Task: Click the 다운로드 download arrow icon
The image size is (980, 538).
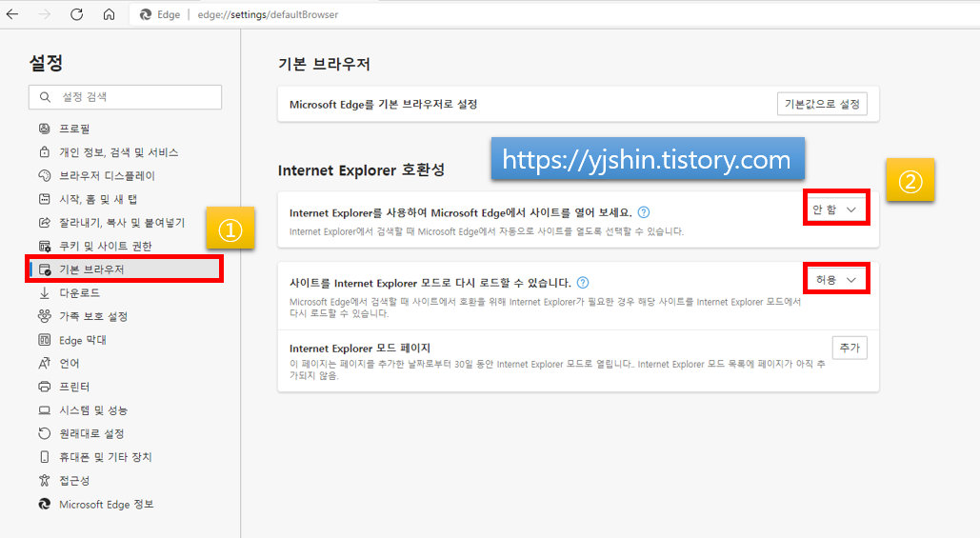Action: pyautogui.click(x=45, y=292)
